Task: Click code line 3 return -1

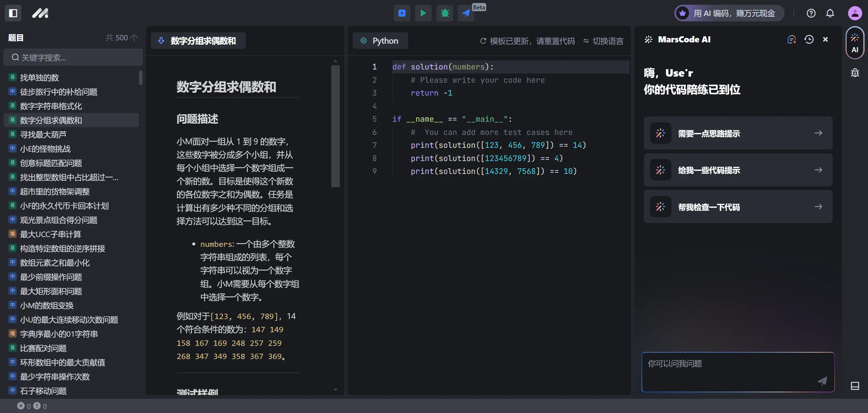Action: coord(431,93)
